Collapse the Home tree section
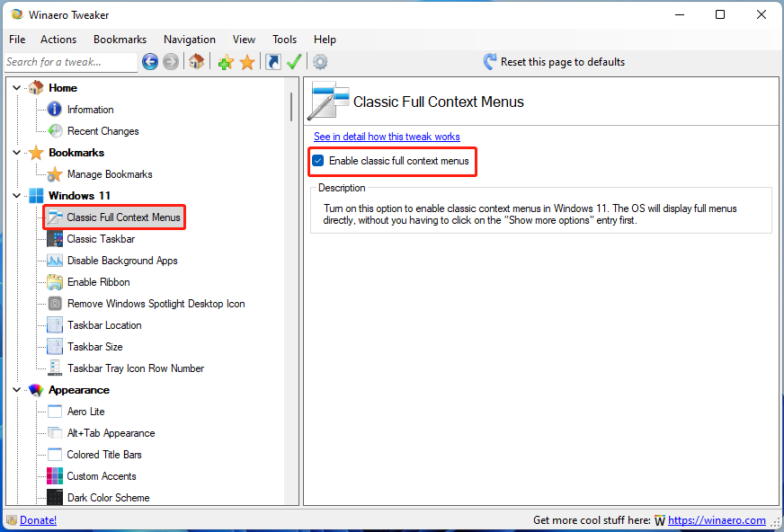 (17, 88)
